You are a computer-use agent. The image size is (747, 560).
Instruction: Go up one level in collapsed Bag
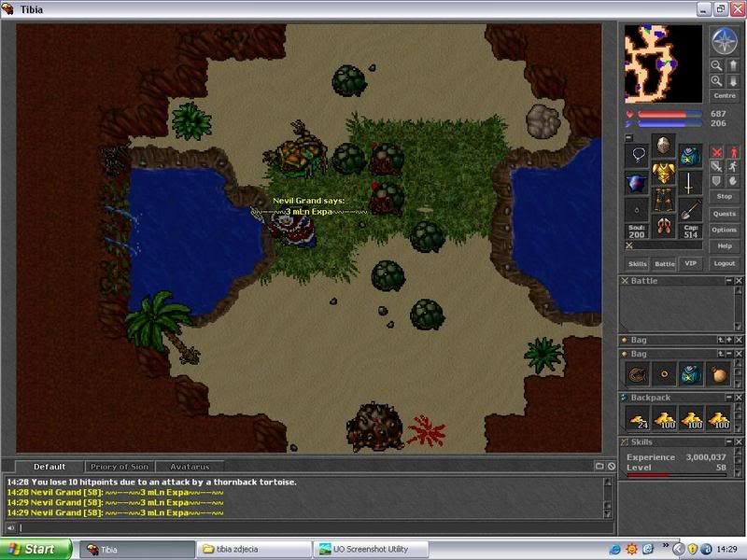coord(721,340)
